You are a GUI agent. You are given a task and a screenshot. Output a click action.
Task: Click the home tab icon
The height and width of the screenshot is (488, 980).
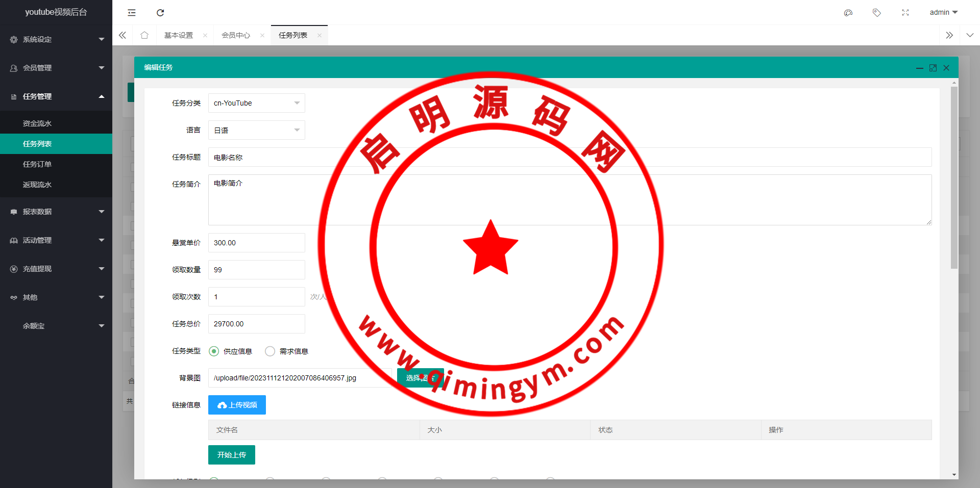tap(144, 35)
